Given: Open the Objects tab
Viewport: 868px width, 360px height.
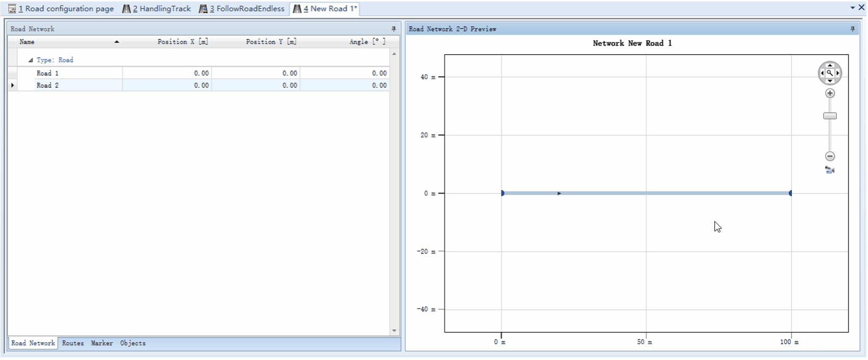Looking at the screenshot, I should point(133,343).
